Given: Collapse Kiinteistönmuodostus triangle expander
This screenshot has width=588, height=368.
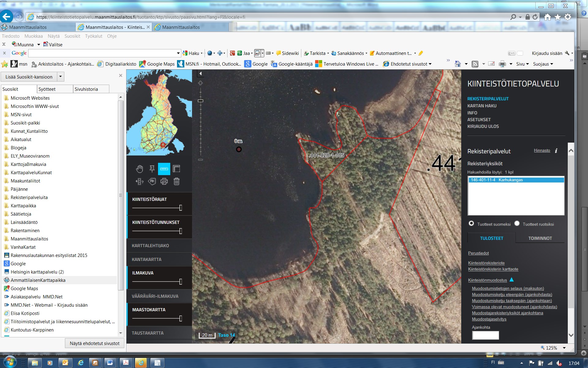Looking at the screenshot, I should pos(511,280).
